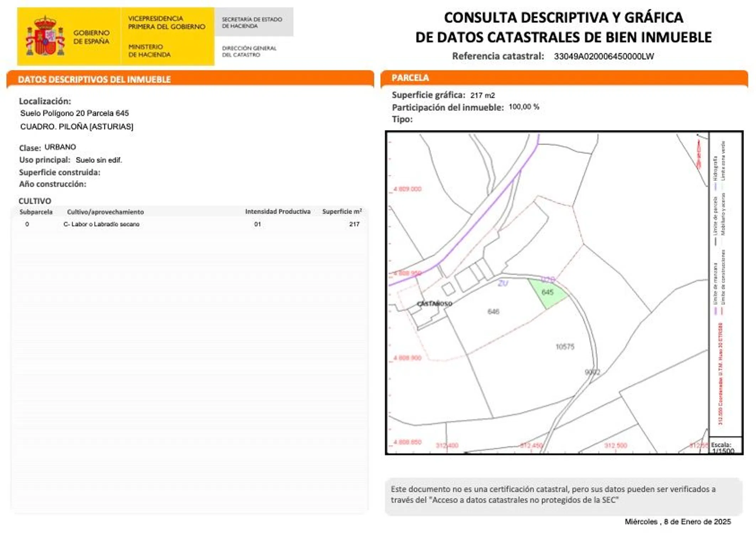Viewport: 756px width, 534px height.
Task: Click parcel number 10575 on map
Action: click(x=565, y=346)
